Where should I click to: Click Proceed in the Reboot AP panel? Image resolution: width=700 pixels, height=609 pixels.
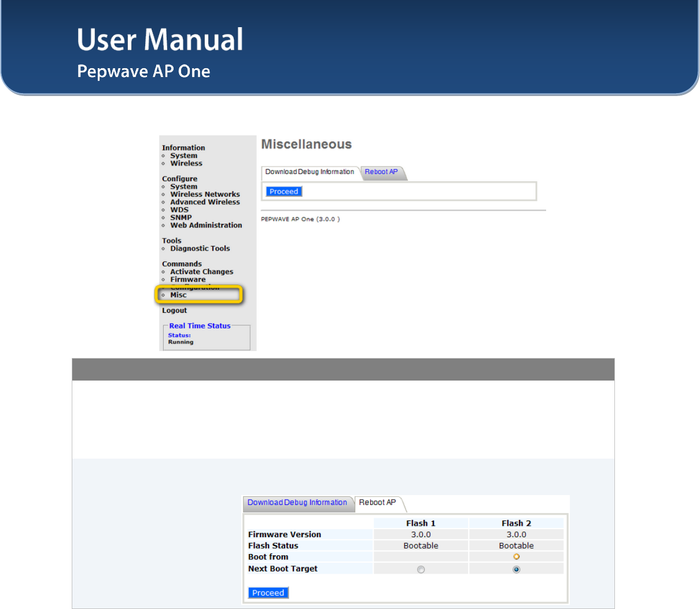pyautogui.click(x=268, y=593)
